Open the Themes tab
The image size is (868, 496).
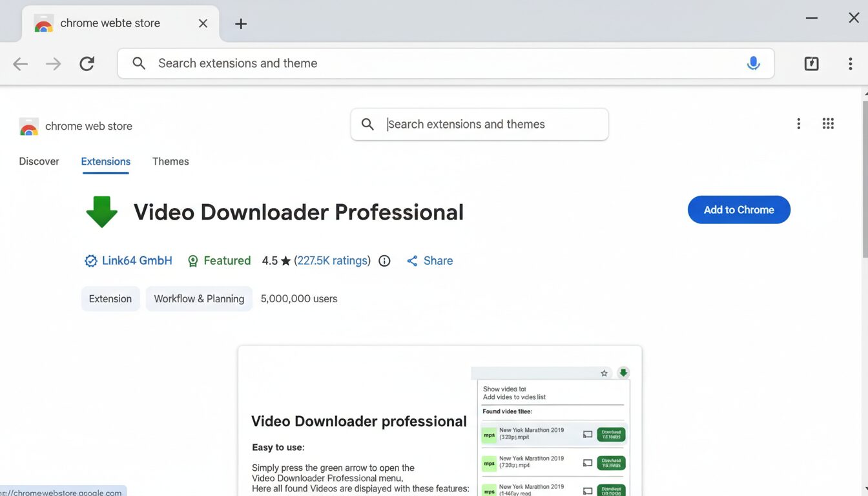click(170, 161)
